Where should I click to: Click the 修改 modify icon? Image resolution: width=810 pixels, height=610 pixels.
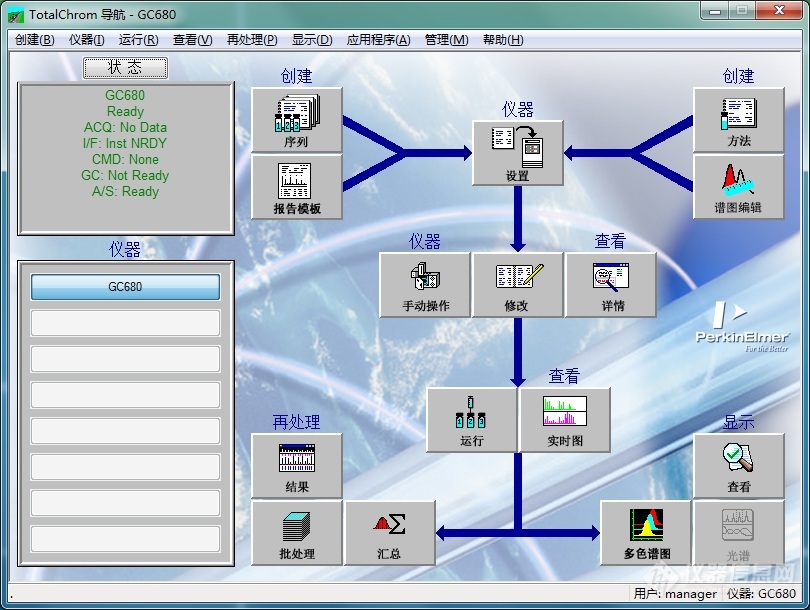[x=518, y=285]
